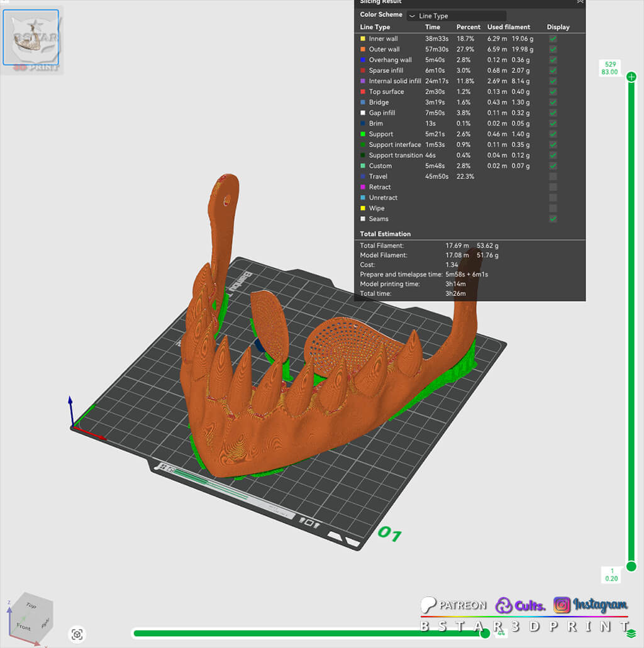Click Total Filament value 17.69 m
644x648 pixels.
[457, 246]
